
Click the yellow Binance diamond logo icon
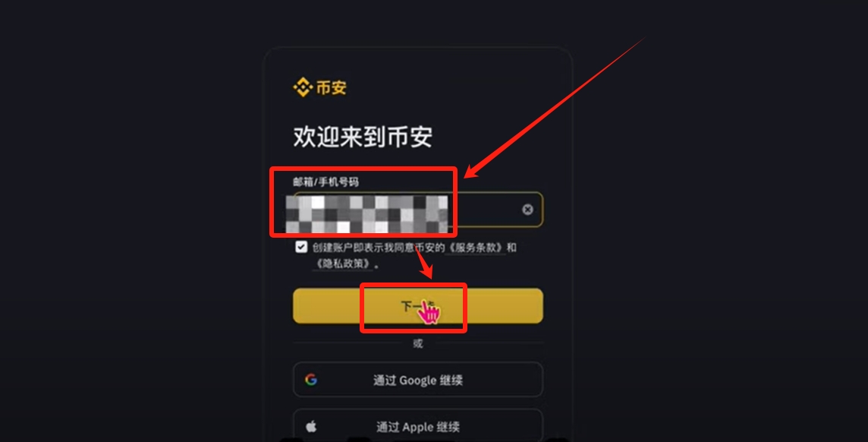click(302, 87)
